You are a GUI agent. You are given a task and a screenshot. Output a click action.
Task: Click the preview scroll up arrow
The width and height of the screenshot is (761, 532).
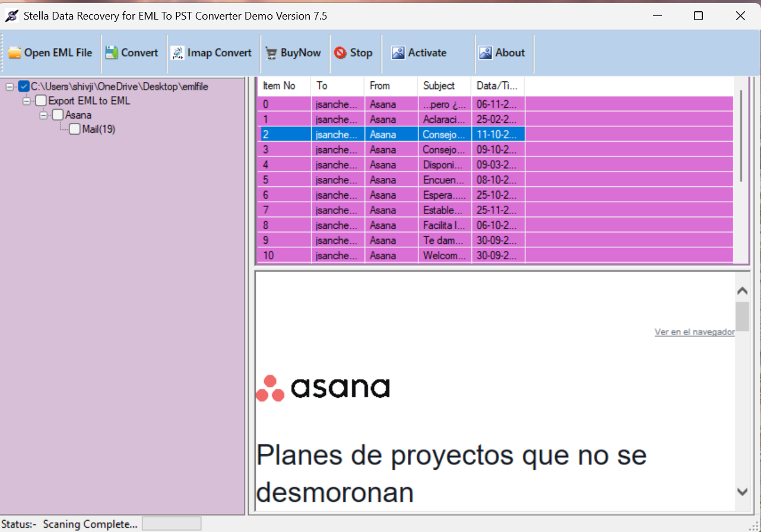(742, 291)
